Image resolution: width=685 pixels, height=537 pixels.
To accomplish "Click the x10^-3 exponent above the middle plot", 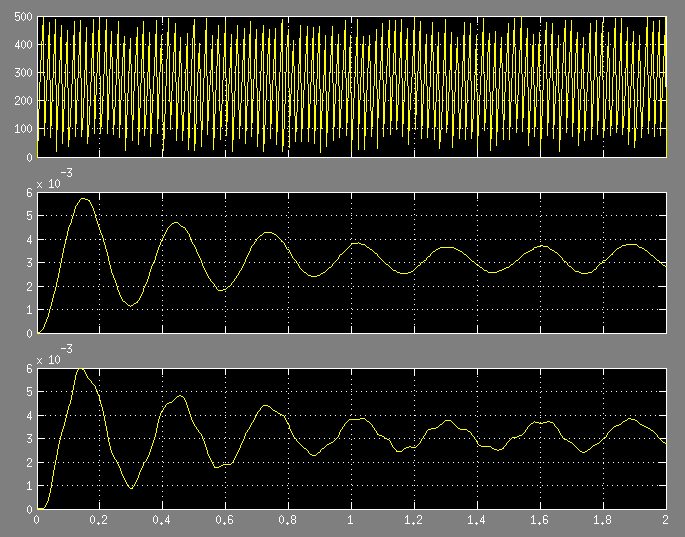I will click(54, 180).
